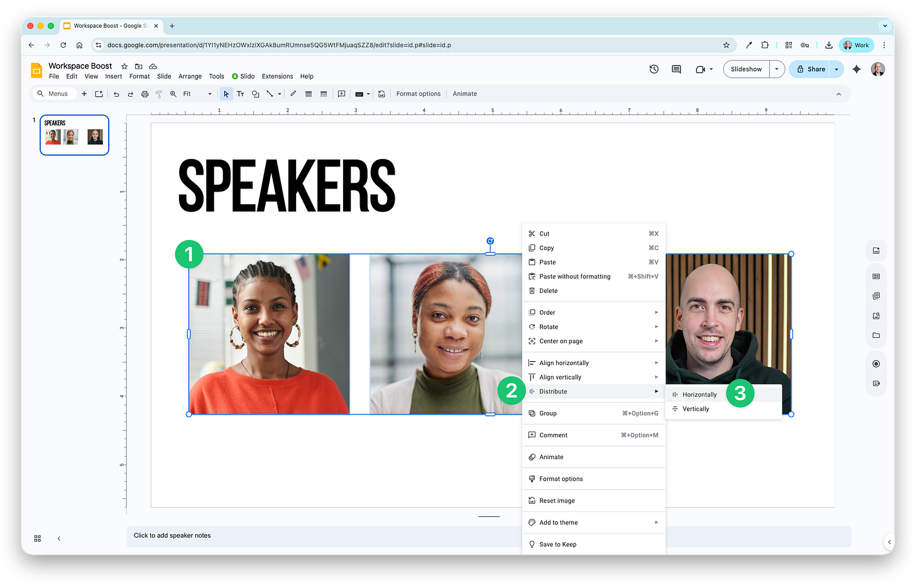Image resolution: width=915 pixels, height=588 pixels.
Task: Click the undo arrow
Action: point(116,94)
